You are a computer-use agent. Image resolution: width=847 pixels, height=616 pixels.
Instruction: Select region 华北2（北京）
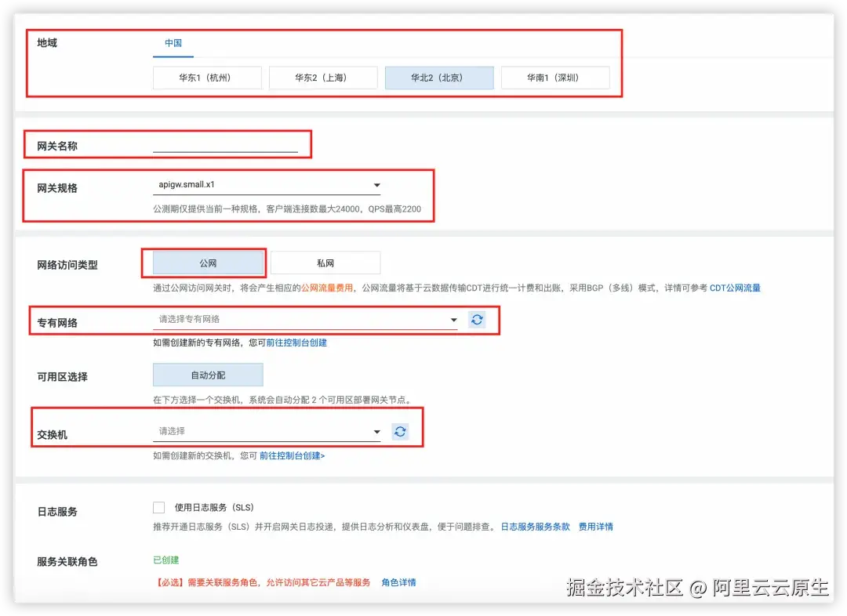(439, 77)
